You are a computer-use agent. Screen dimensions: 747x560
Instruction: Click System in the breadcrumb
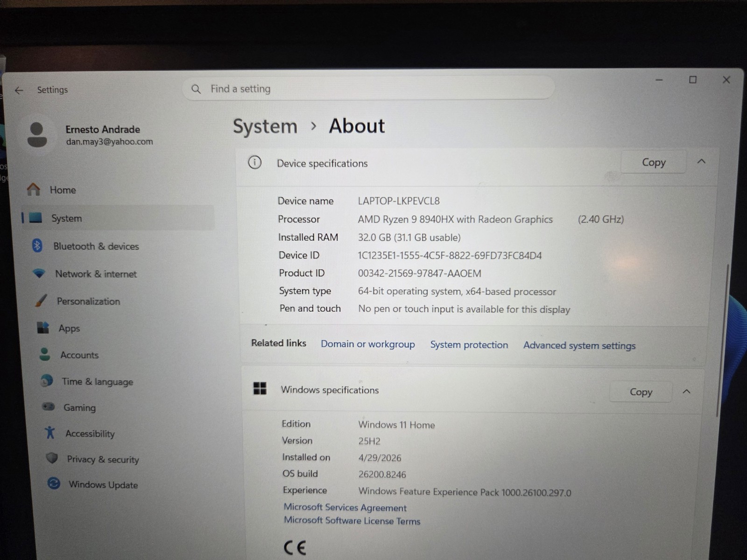265,126
